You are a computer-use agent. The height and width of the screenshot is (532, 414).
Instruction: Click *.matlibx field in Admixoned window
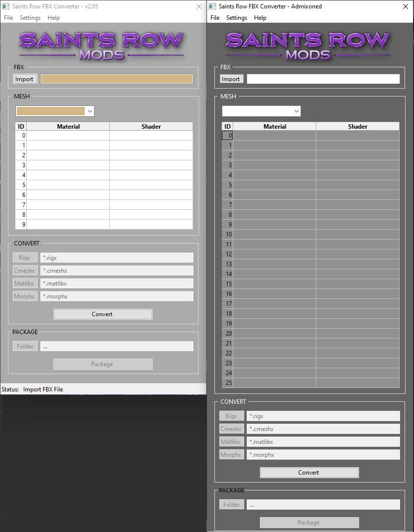coord(323,442)
